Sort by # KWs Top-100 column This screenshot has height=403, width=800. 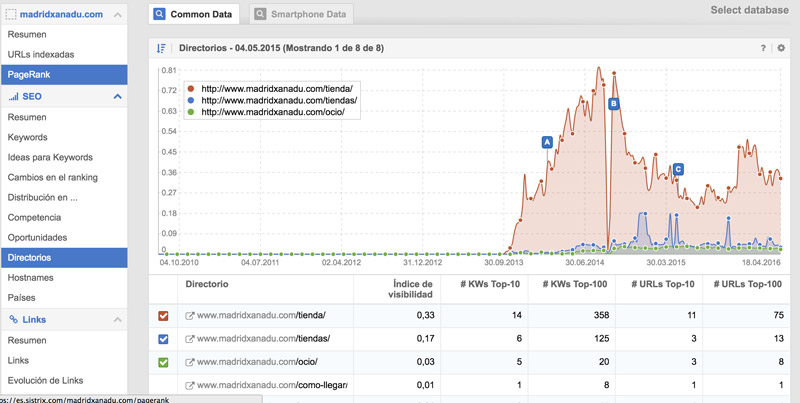pos(574,284)
